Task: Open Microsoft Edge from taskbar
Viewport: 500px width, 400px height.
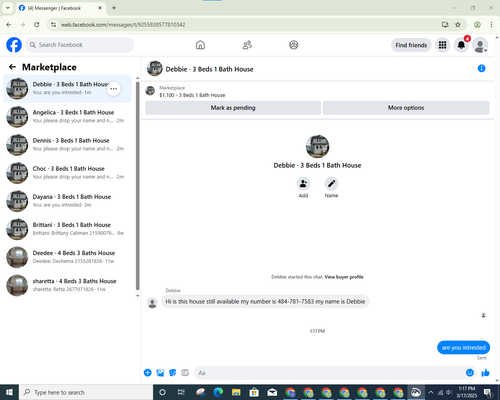Action: [x=218, y=392]
